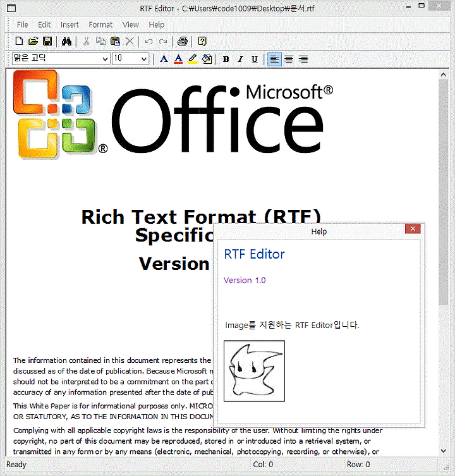Click the Paste clipboard icon

click(x=115, y=41)
